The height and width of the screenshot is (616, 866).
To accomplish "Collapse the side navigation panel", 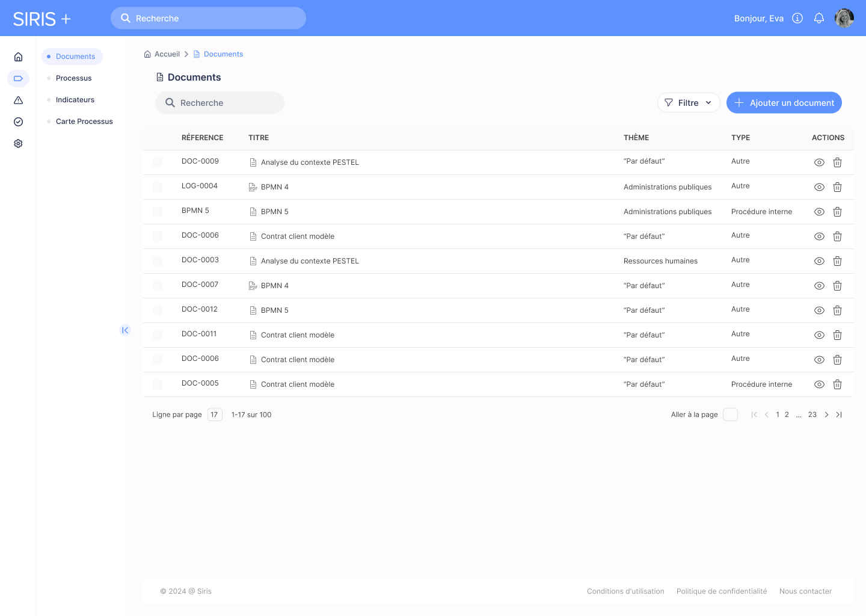I will point(125,330).
